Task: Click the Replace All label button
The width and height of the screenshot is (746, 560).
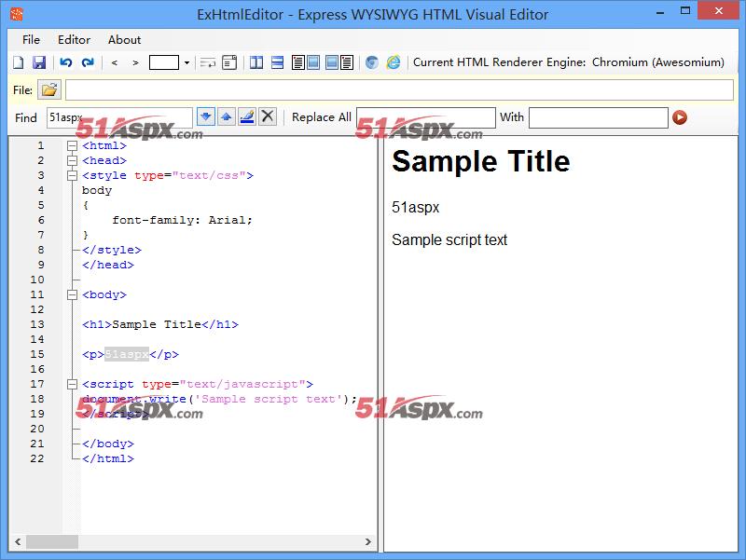Action: [322, 117]
